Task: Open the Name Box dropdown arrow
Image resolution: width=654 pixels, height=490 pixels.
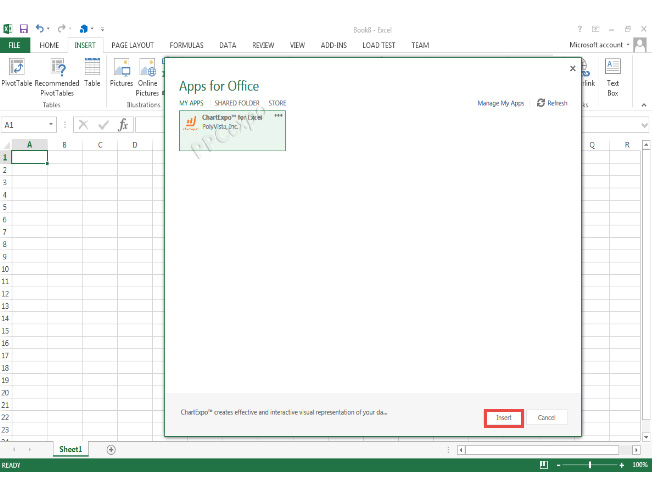Action: [x=51, y=124]
